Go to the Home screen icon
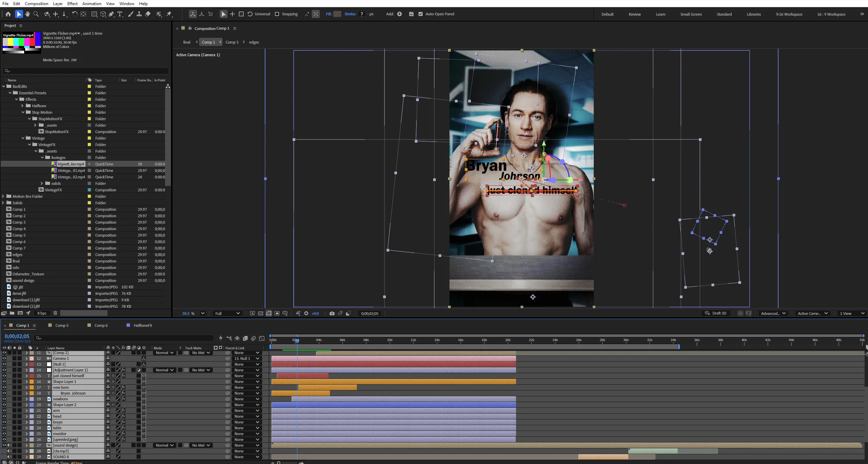868x464 pixels. [8, 14]
